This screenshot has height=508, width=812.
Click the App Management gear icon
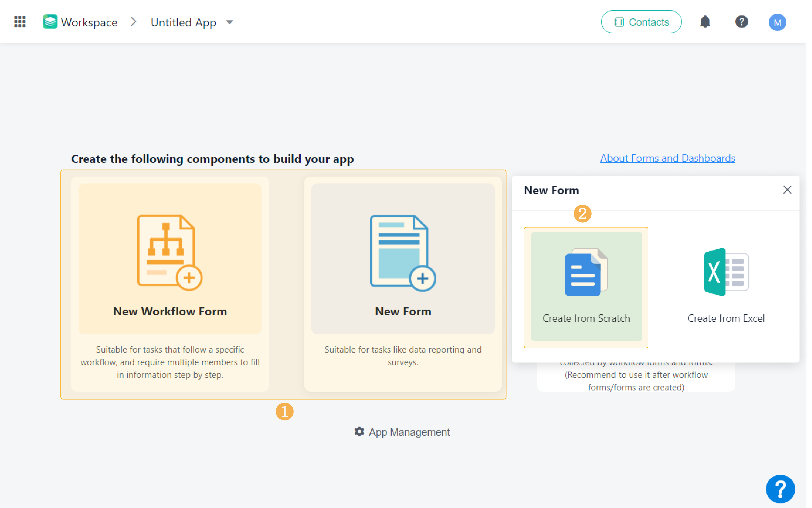click(x=359, y=432)
